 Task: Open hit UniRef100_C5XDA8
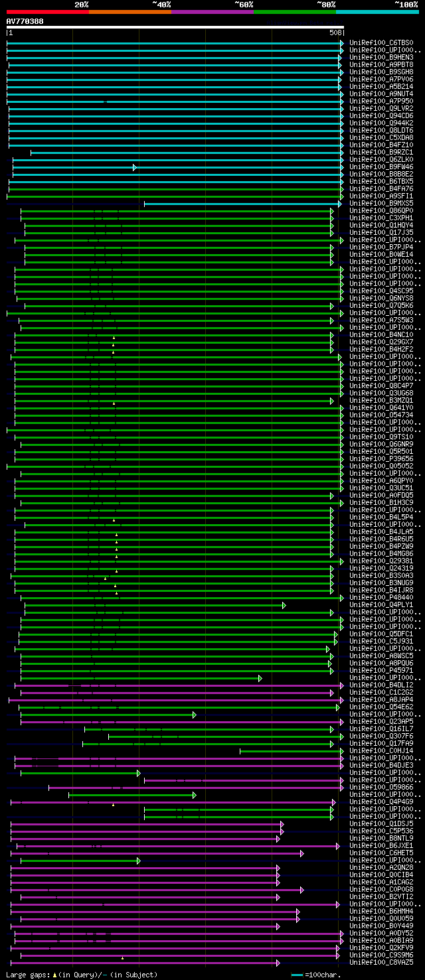click(x=381, y=138)
